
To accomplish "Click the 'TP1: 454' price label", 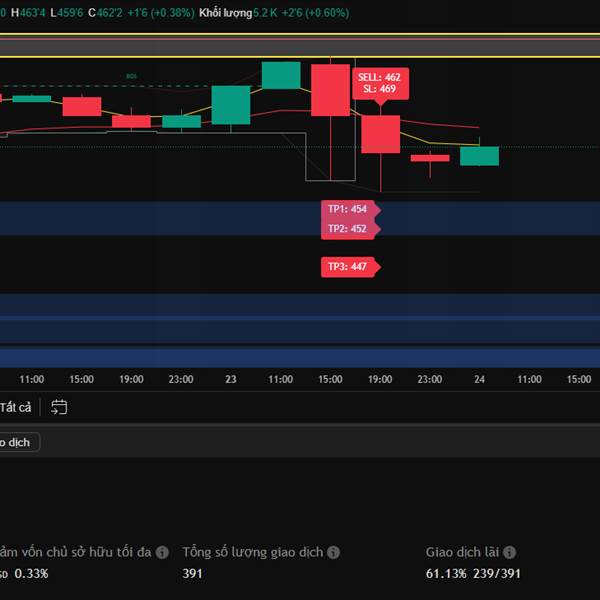I will click(x=350, y=209).
